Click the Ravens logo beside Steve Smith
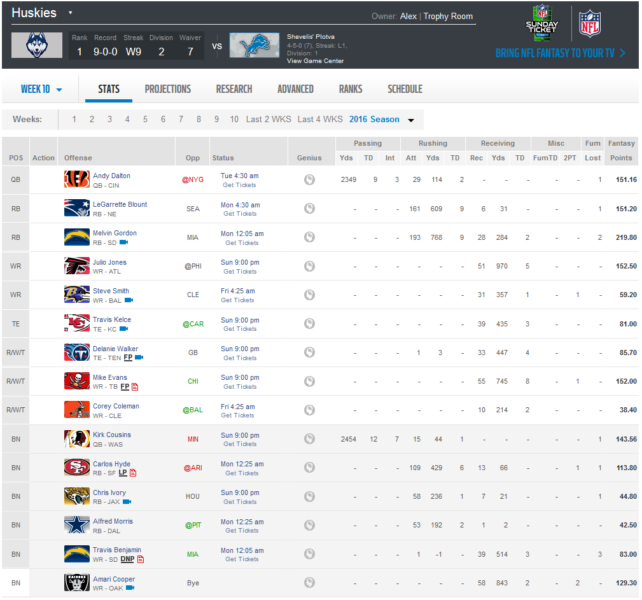This screenshot has height=600, width=642. tap(77, 295)
